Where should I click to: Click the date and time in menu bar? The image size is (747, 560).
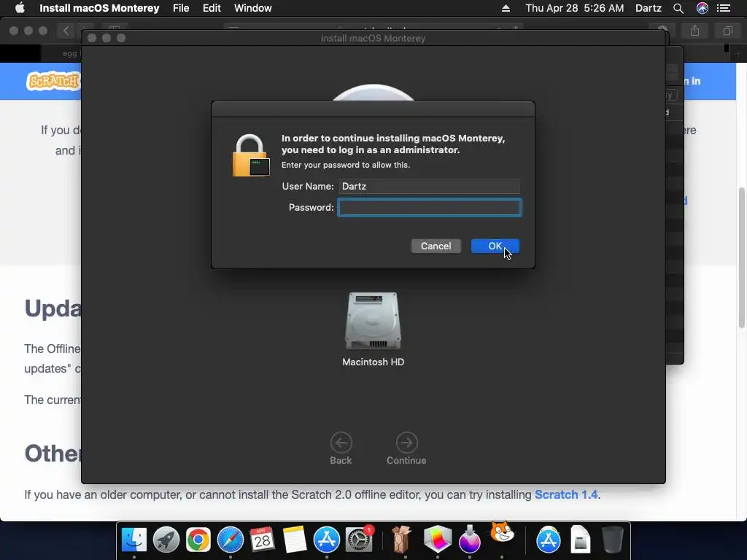pyautogui.click(x=575, y=8)
